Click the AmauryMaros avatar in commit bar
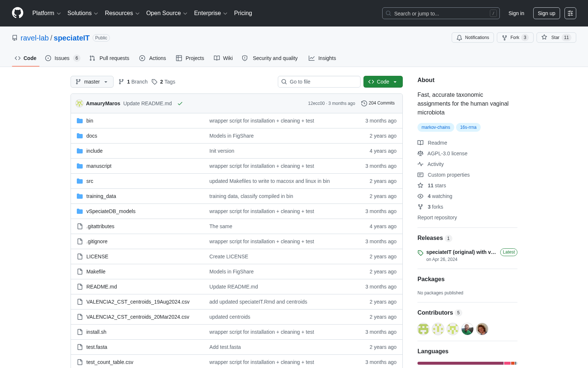 (x=79, y=103)
